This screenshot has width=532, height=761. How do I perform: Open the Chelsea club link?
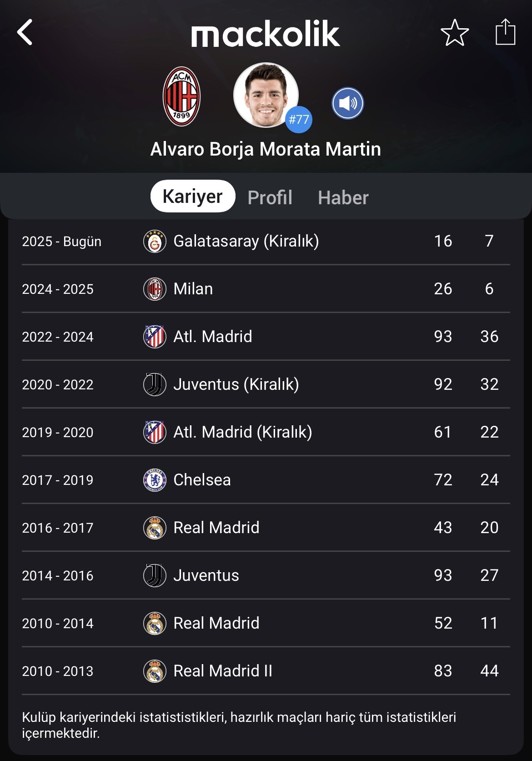point(202,480)
